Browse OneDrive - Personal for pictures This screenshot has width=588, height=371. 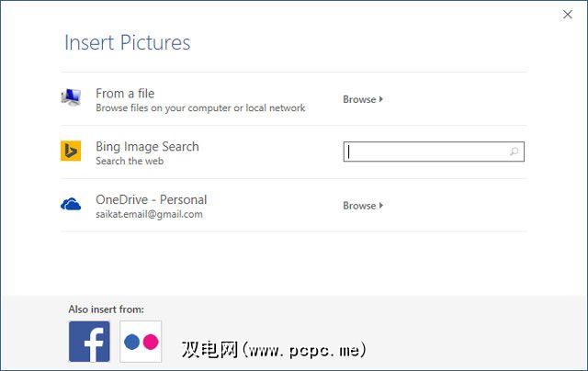point(359,206)
